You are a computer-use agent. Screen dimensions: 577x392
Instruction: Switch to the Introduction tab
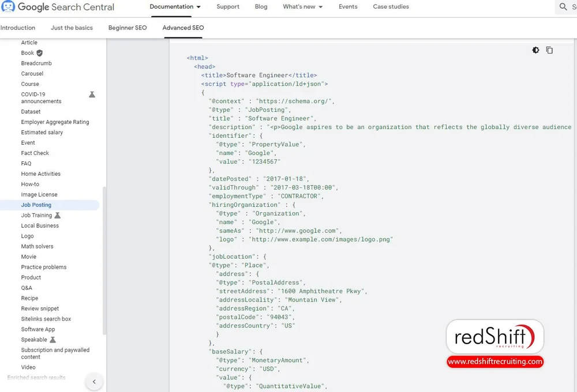pos(18,28)
